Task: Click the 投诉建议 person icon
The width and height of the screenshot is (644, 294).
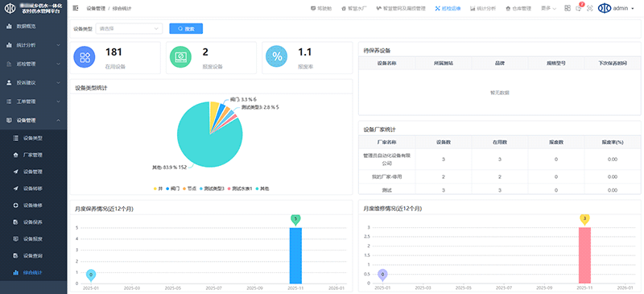Action: (9, 83)
